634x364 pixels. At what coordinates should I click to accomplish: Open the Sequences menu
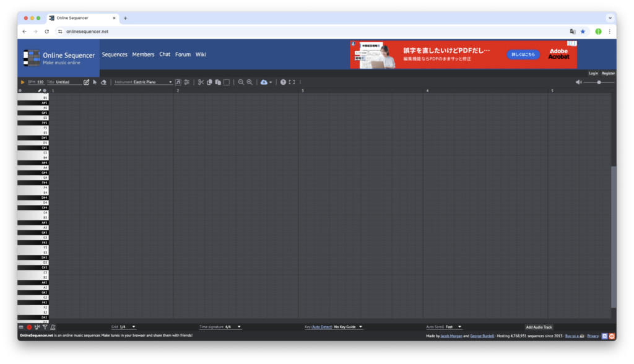tap(115, 54)
